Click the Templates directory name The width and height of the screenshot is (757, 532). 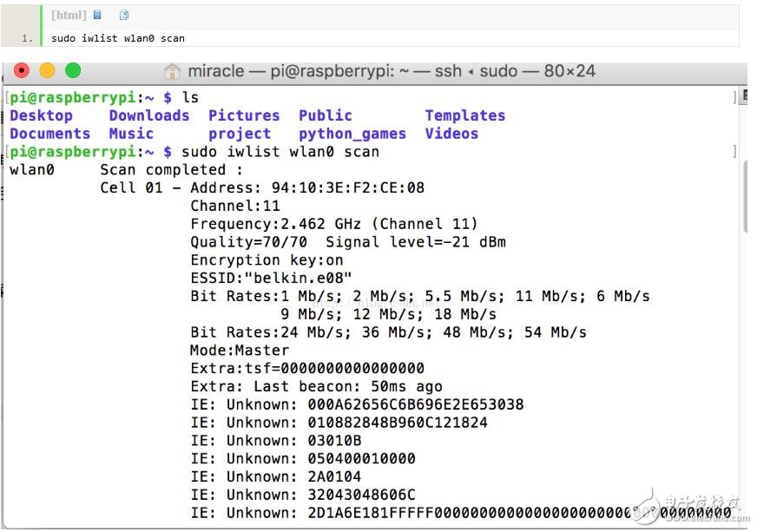tap(464, 115)
